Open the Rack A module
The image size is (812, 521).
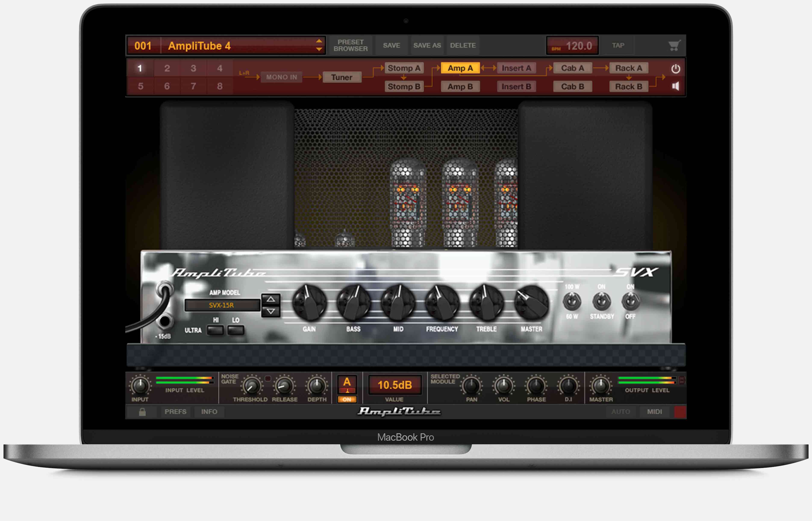click(629, 68)
